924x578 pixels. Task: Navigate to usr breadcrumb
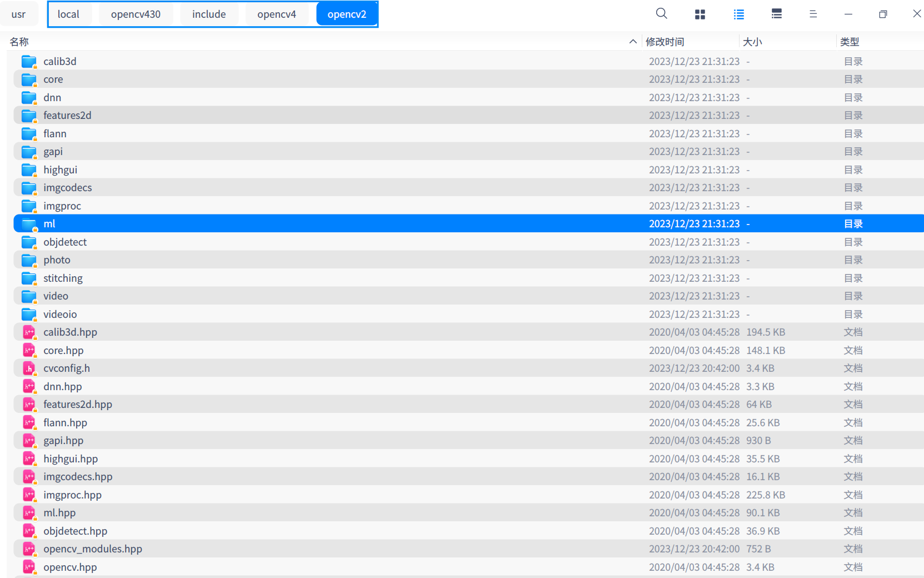click(18, 14)
